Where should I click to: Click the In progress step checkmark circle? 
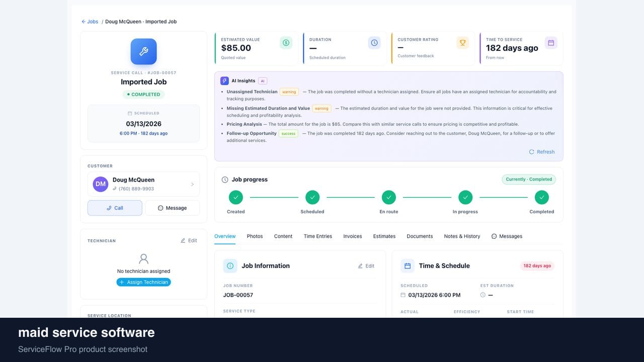click(x=465, y=197)
